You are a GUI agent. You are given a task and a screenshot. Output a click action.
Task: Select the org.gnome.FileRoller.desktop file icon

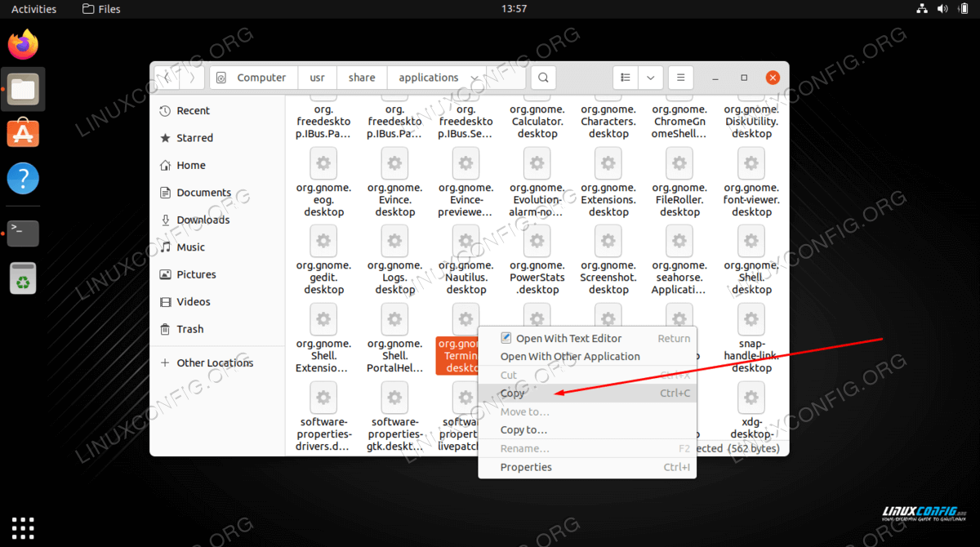[x=679, y=164]
